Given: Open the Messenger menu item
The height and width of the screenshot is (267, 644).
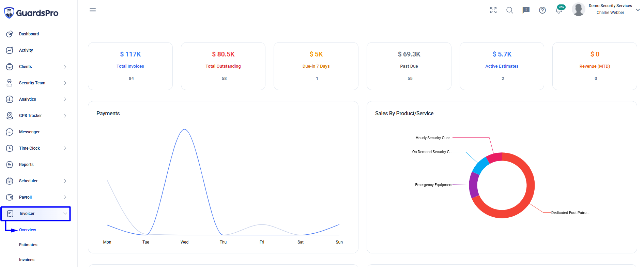Looking at the screenshot, I should click(29, 132).
